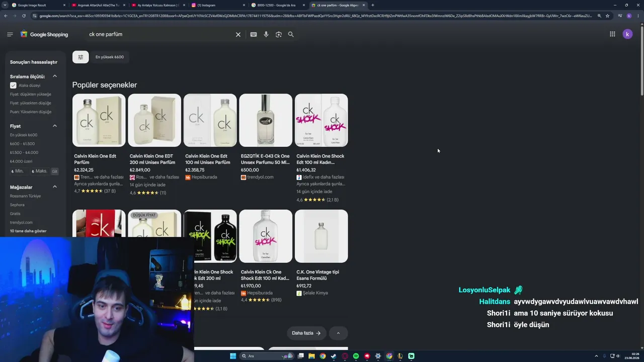Filter by store Rossmann Türkiye

(x=25, y=196)
